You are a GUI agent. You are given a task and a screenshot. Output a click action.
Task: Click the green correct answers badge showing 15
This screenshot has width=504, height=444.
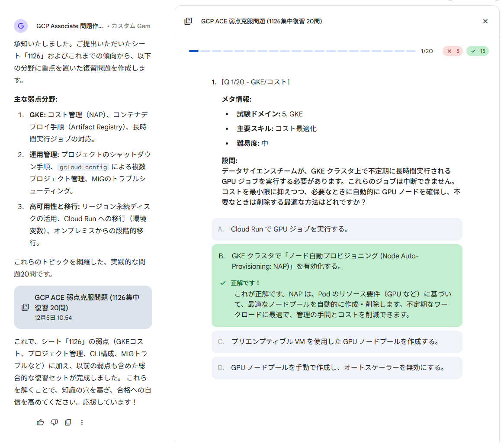(x=477, y=51)
